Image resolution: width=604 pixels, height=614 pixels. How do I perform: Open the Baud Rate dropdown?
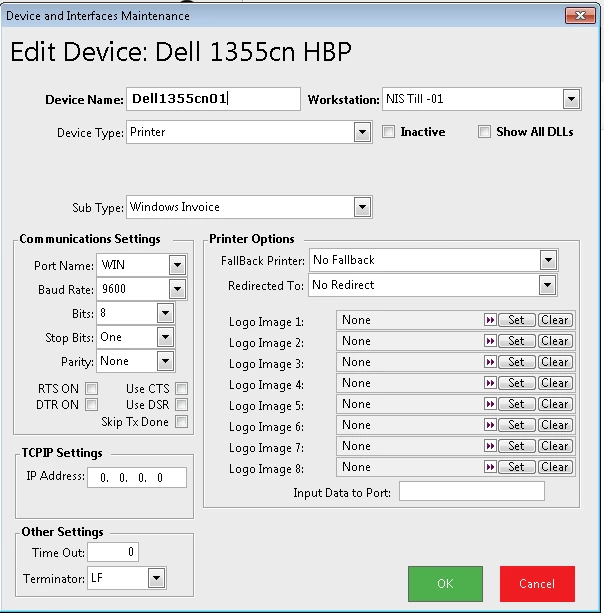coord(177,290)
